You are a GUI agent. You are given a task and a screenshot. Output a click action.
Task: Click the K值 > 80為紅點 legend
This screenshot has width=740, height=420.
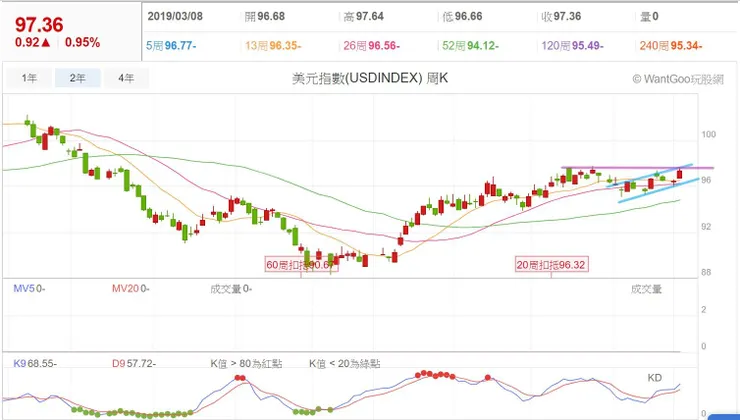coord(246,363)
